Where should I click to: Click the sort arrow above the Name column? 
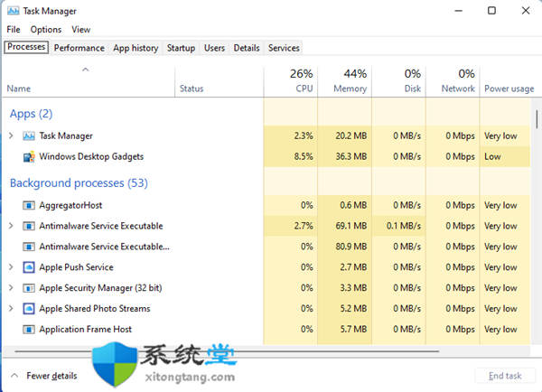(x=86, y=70)
